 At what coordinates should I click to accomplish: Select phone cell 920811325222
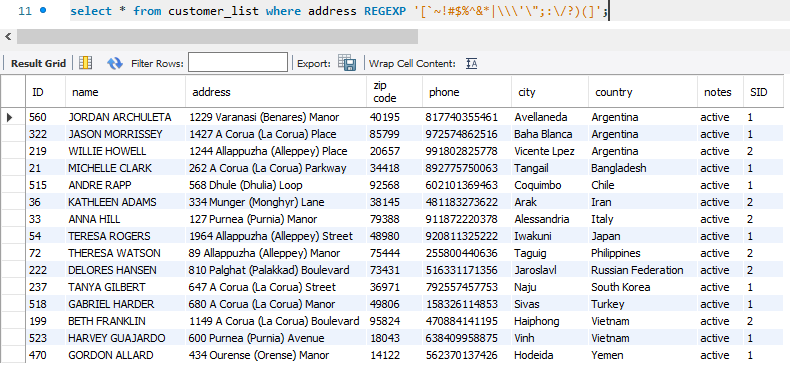tap(467, 236)
